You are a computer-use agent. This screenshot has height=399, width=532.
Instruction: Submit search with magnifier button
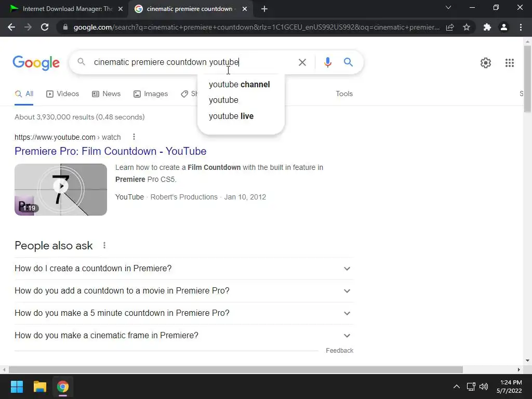coord(348,62)
